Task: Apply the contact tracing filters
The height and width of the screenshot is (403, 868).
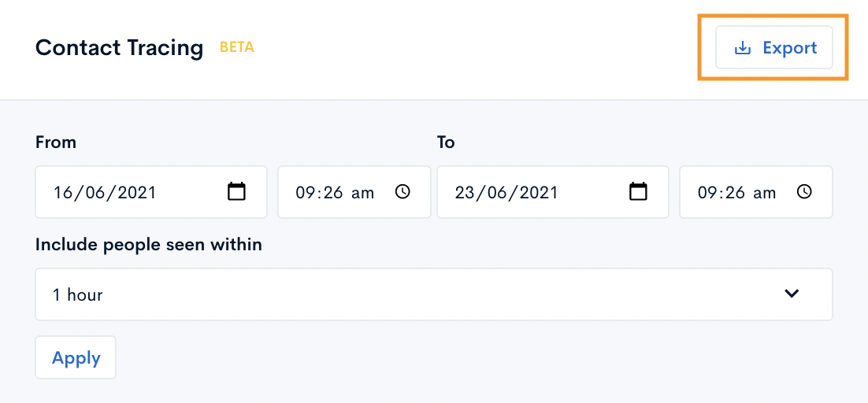Action: (x=76, y=357)
